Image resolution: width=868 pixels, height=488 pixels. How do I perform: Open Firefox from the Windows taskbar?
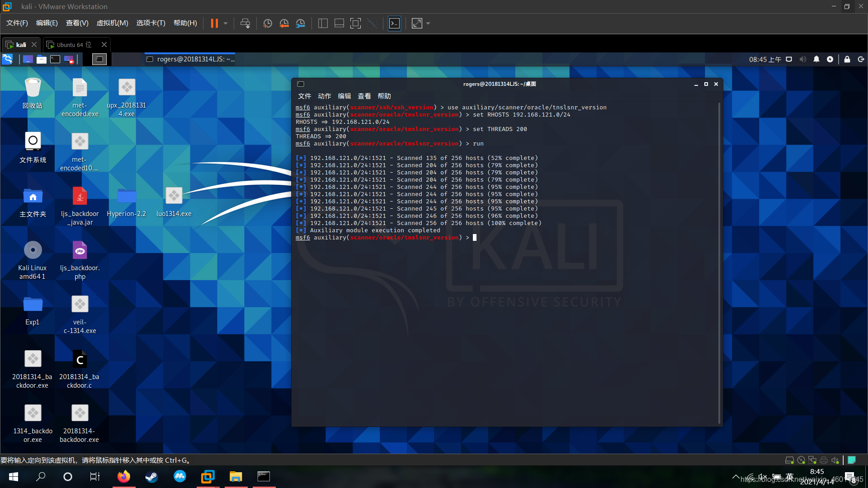123,477
